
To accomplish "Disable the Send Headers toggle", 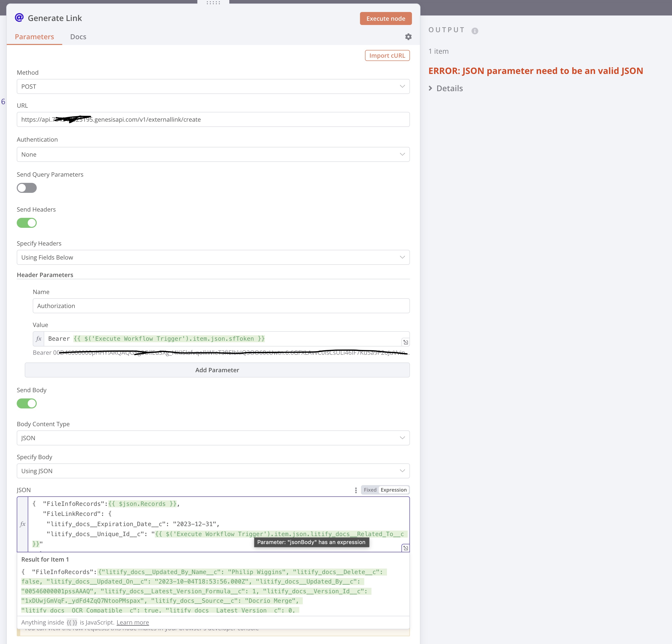I will point(27,223).
